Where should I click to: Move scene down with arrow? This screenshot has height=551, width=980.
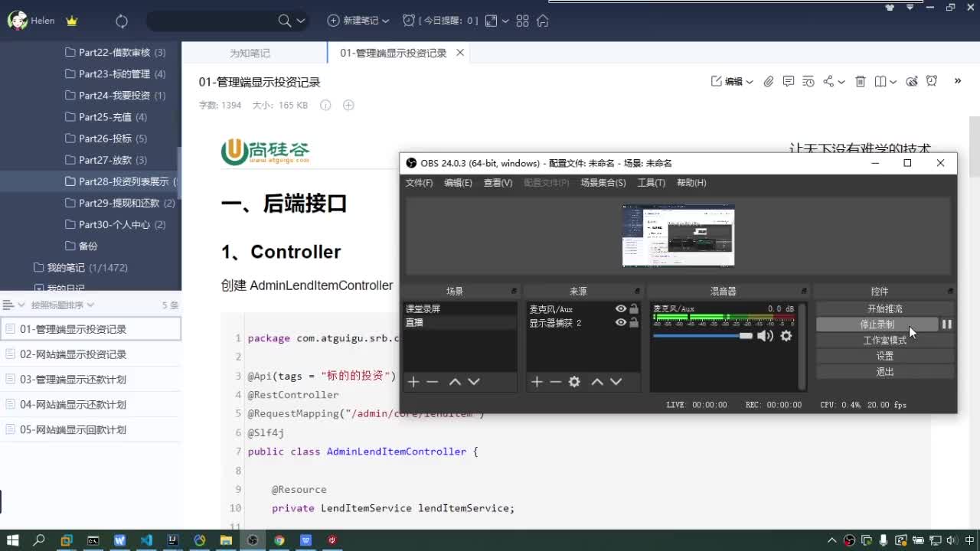tap(474, 381)
